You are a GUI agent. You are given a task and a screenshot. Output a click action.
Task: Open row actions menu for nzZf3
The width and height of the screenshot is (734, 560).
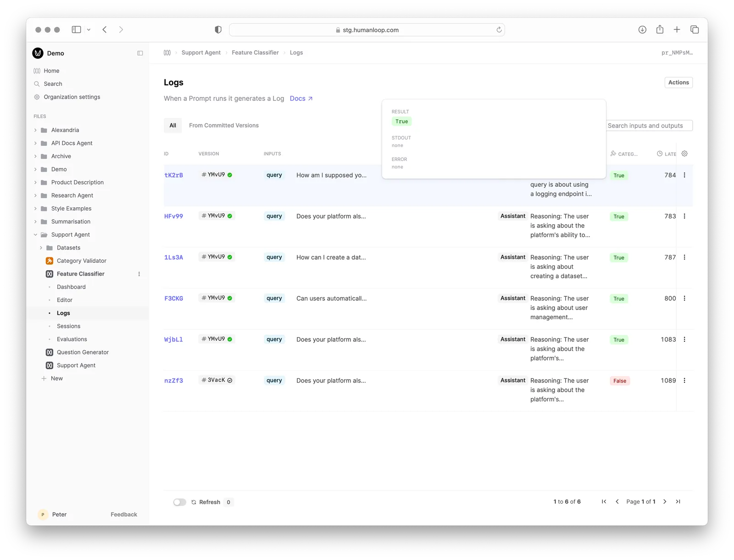684,381
